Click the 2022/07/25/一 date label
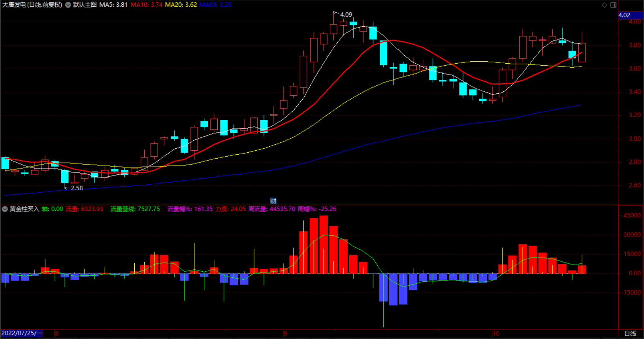Image resolution: width=644 pixels, height=339 pixels. 22,333
